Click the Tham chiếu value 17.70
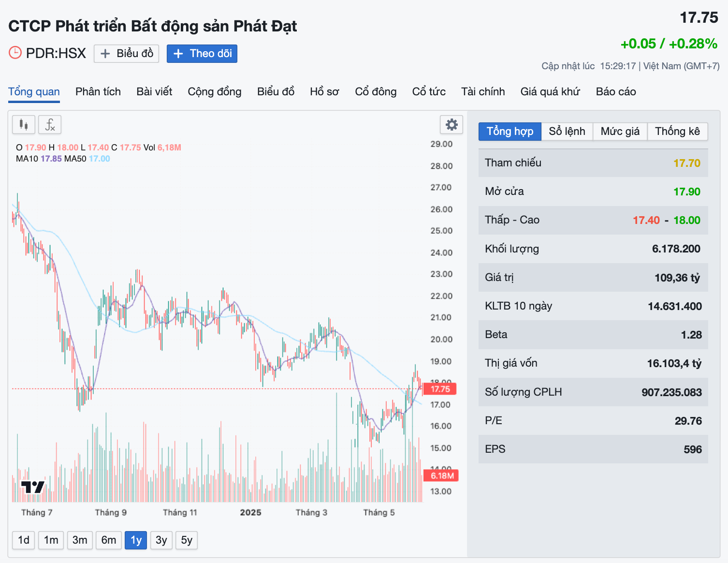 point(687,163)
